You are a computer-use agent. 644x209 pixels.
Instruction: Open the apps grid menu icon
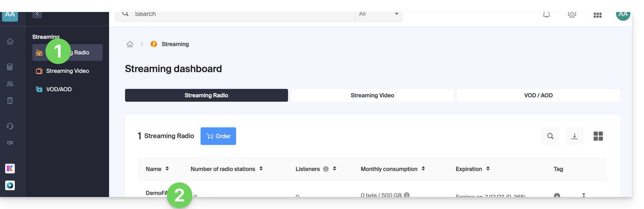pyautogui.click(x=597, y=15)
